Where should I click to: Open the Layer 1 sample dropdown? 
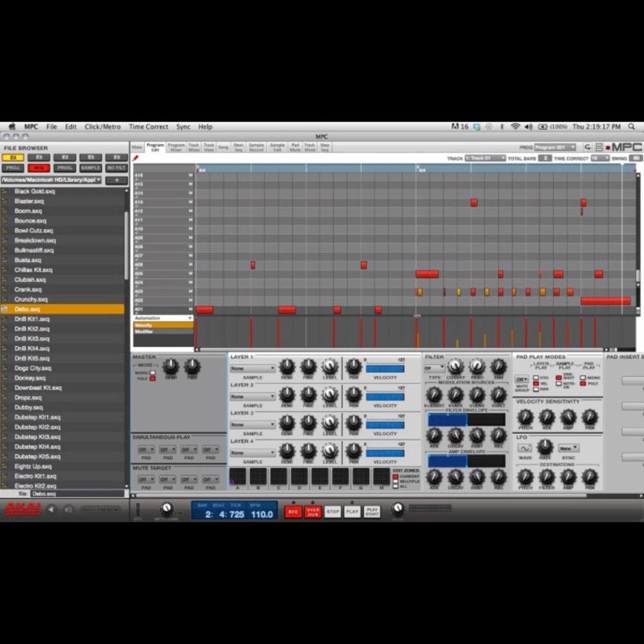point(252,368)
